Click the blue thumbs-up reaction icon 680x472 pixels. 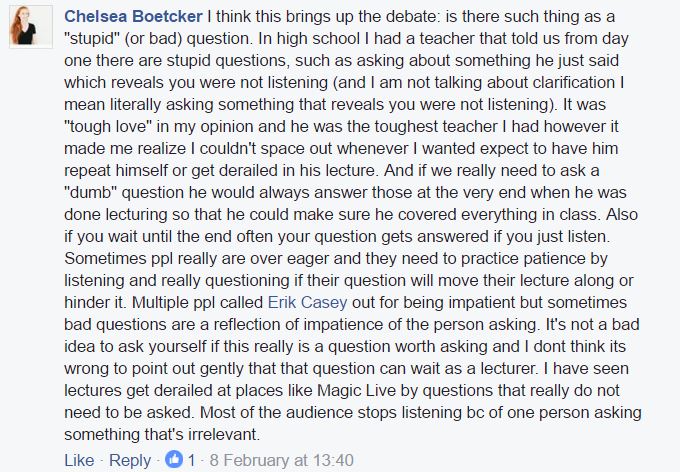(175, 460)
